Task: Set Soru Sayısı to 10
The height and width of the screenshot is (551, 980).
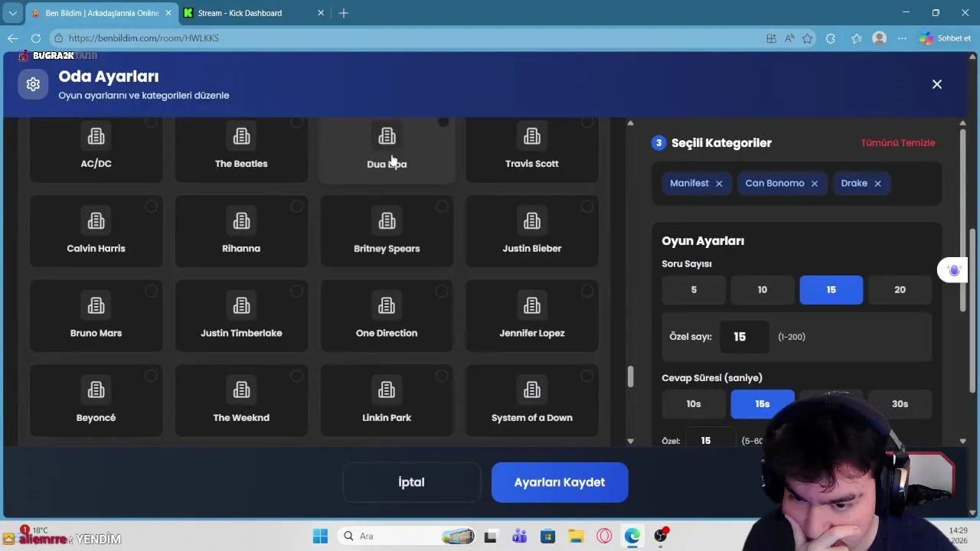Action: coord(763,290)
